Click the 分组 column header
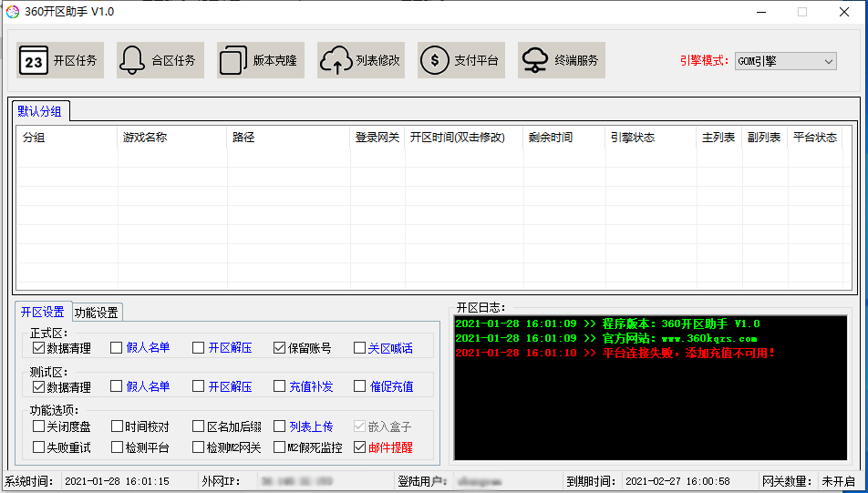This screenshot has height=493, width=868. tap(67, 138)
